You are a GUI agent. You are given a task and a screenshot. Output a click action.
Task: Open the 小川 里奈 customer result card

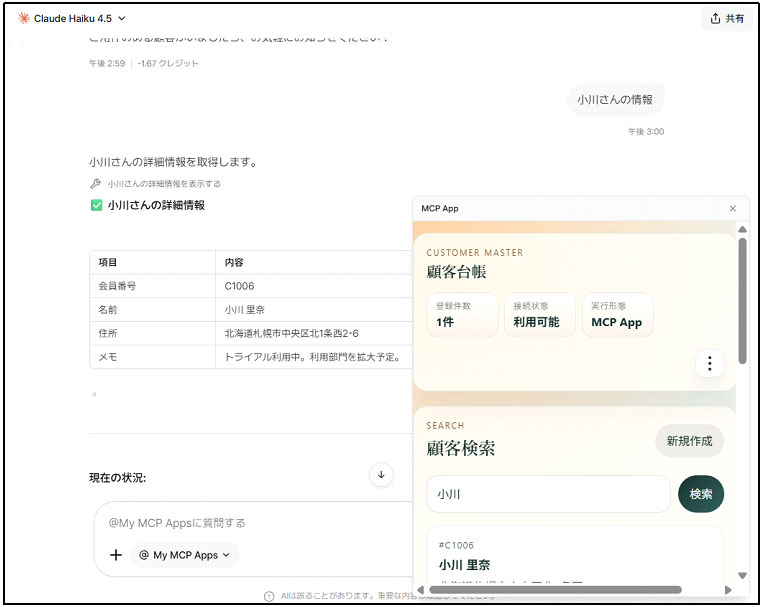[575, 556]
